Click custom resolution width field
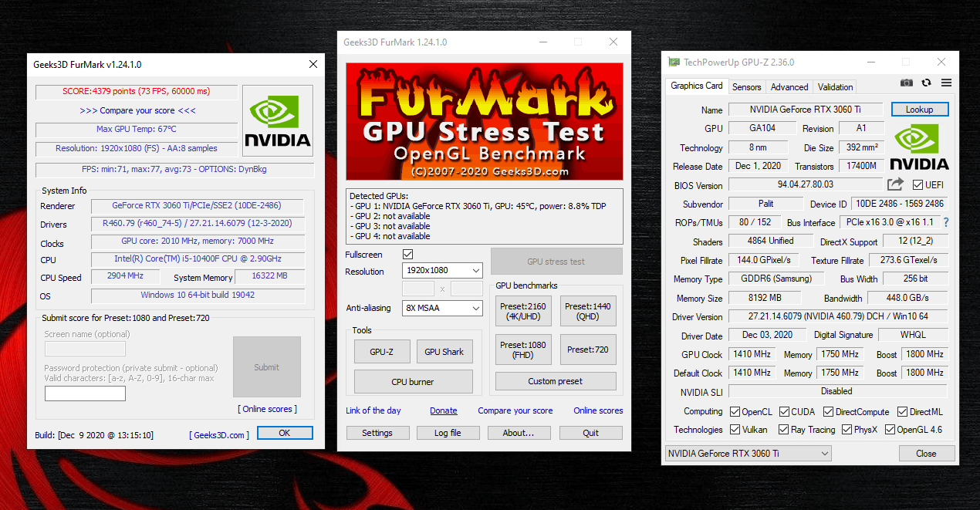 [419, 289]
